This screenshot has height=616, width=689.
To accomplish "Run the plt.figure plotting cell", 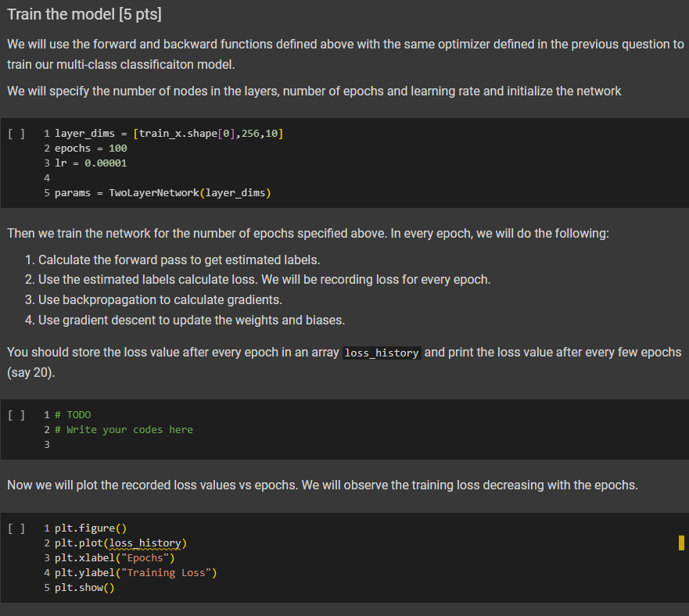I will coord(16,528).
